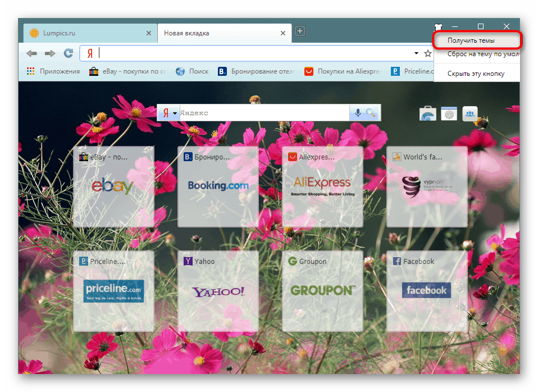
Task: Open the priceline.com speed dial tile
Action: pos(113,291)
